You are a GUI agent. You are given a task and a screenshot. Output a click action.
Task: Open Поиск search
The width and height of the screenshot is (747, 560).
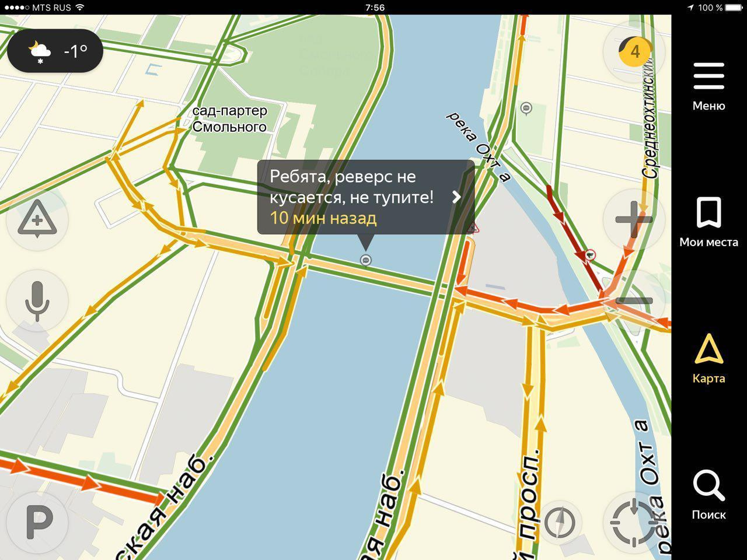coord(708,495)
